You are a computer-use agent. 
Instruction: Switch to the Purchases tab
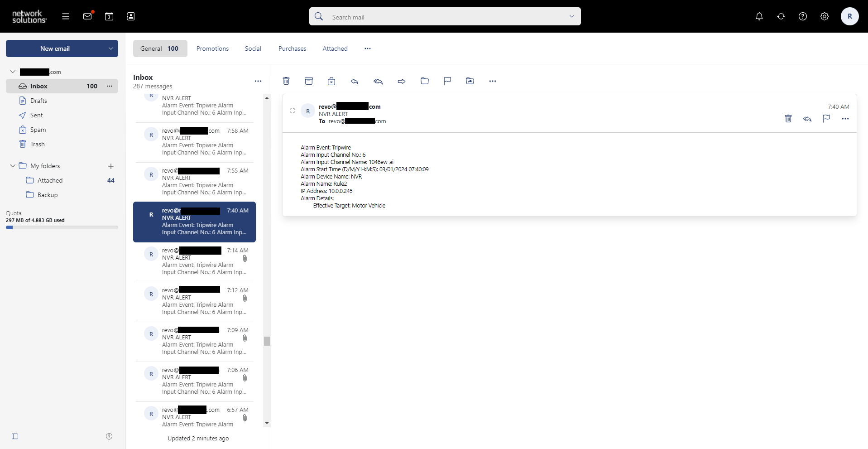point(292,48)
